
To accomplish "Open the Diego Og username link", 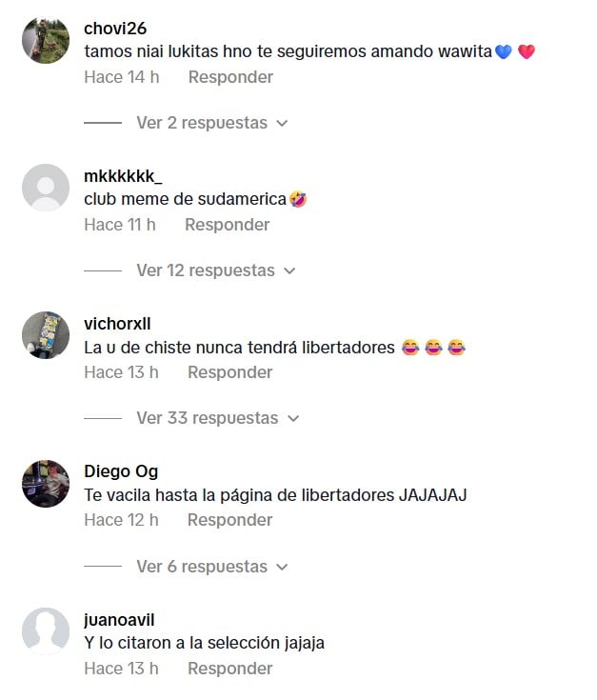I will point(121,471).
